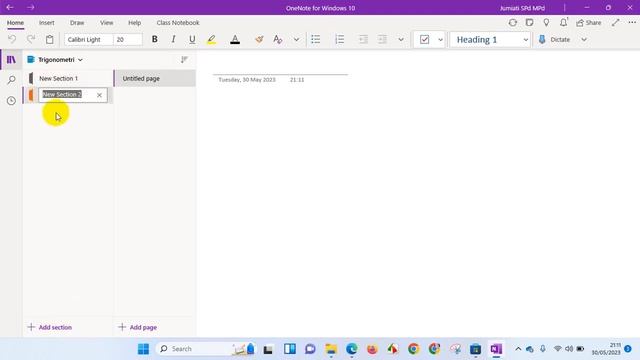Image resolution: width=640 pixels, height=360 pixels.
Task: Click the Share button
Action: pyautogui.click(x=589, y=23)
